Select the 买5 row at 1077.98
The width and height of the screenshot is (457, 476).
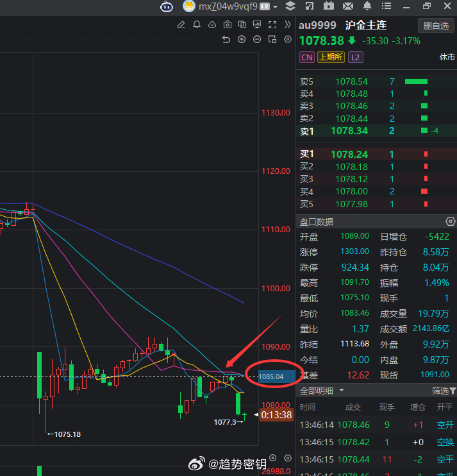pyautogui.click(x=376, y=204)
